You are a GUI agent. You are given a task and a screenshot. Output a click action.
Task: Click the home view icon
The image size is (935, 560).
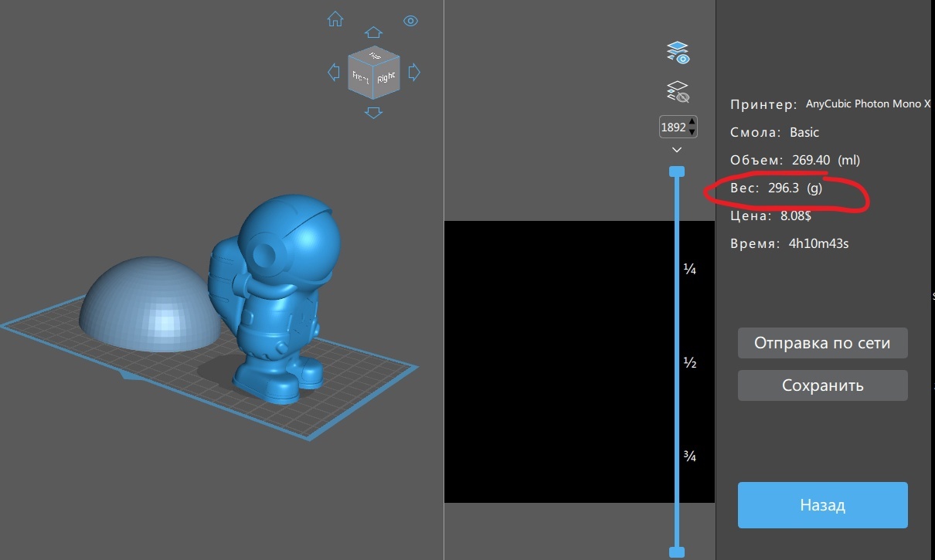(335, 19)
